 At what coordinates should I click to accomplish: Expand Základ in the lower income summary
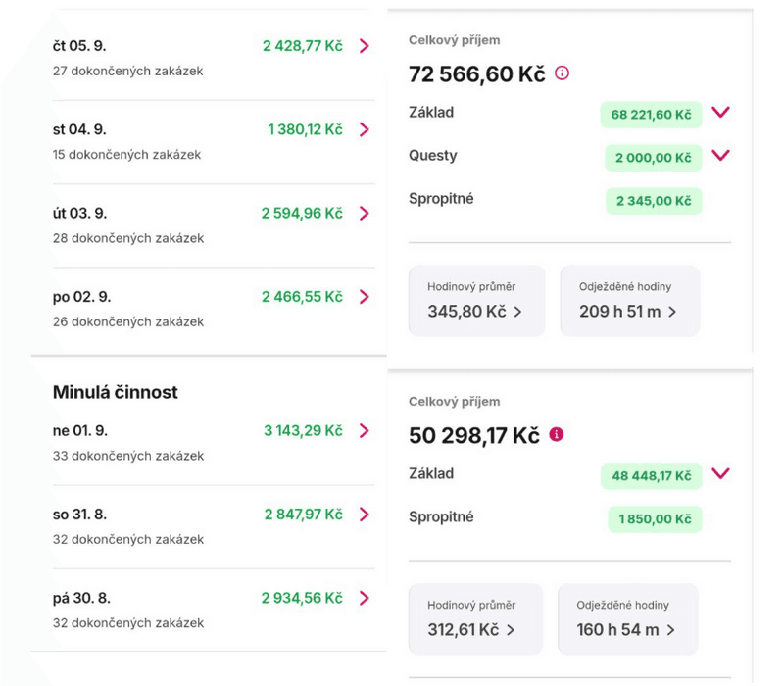(718, 474)
